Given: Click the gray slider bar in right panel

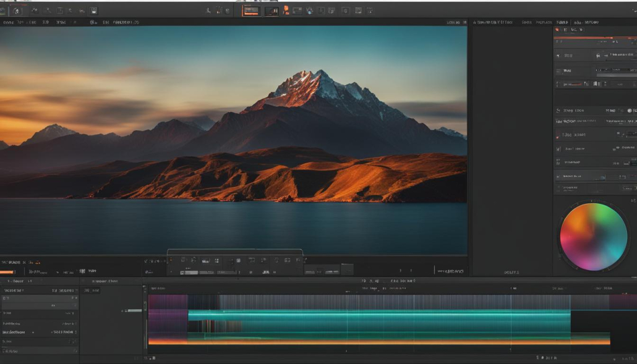Looking at the screenshot, I should pyautogui.click(x=617, y=75).
